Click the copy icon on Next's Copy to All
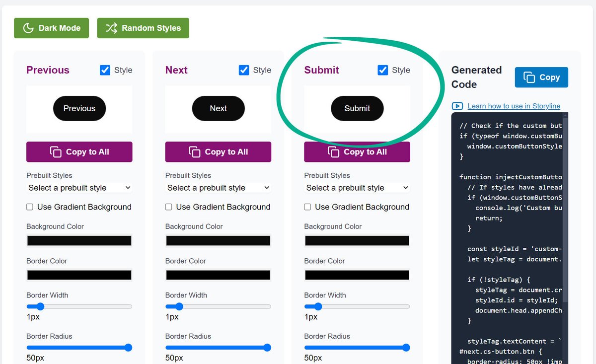Viewport: 596px width, 364px height. pyautogui.click(x=195, y=152)
